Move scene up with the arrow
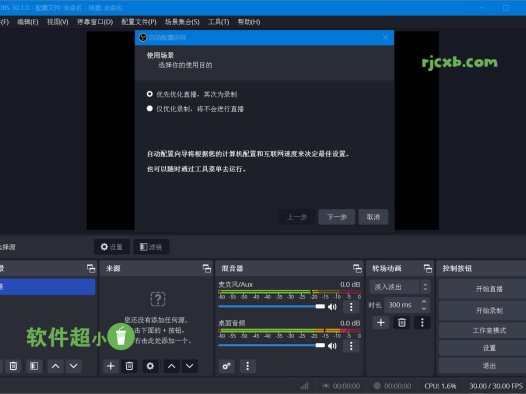Screen dimensions: 526x394 click(x=55, y=366)
